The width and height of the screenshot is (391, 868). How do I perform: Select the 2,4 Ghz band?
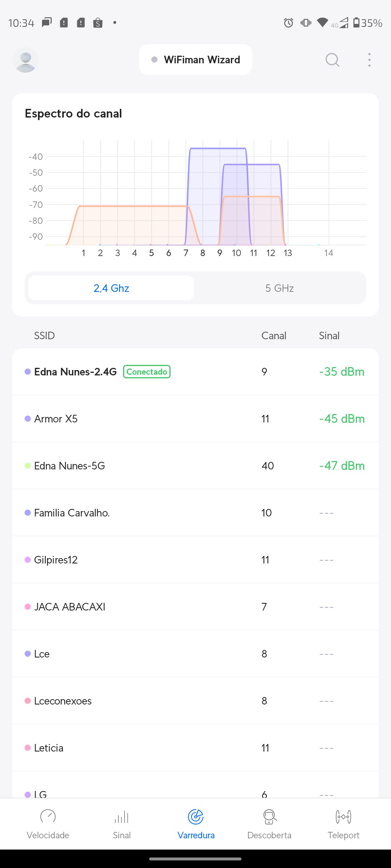[x=111, y=288]
